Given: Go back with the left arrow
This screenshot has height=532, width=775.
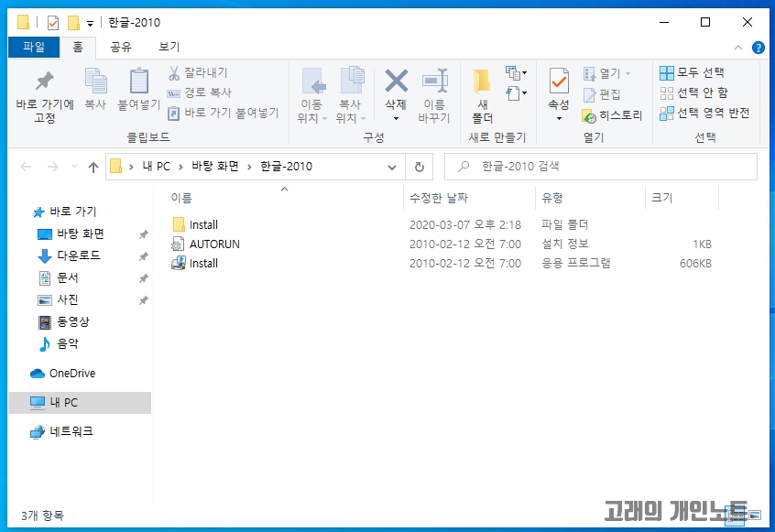Looking at the screenshot, I should coord(26,167).
